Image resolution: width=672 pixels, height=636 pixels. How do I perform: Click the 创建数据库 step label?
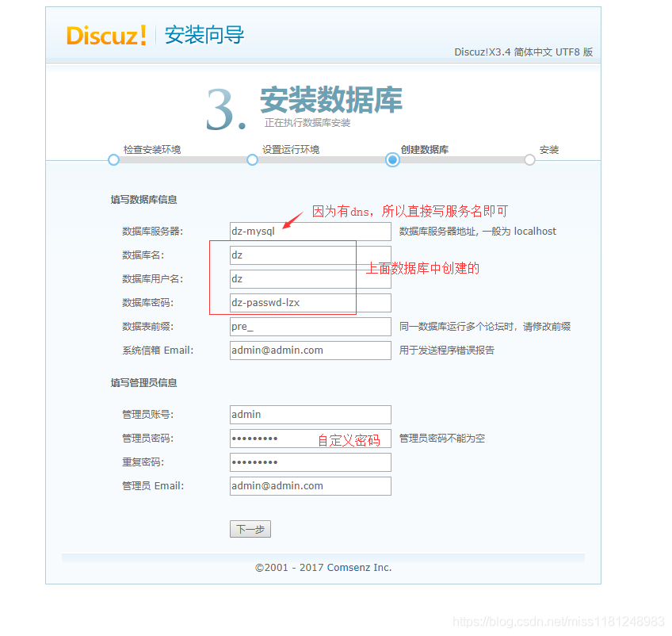tap(425, 150)
